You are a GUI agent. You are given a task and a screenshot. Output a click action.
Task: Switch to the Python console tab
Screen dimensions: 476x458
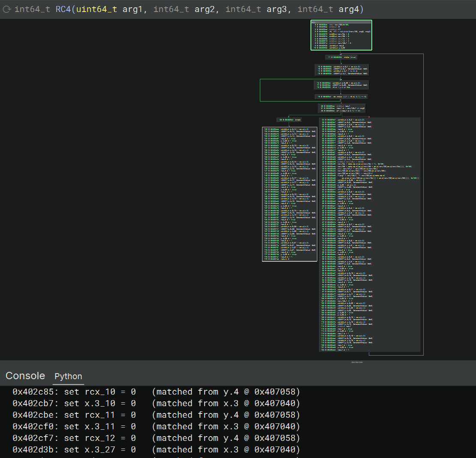tap(68, 376)
